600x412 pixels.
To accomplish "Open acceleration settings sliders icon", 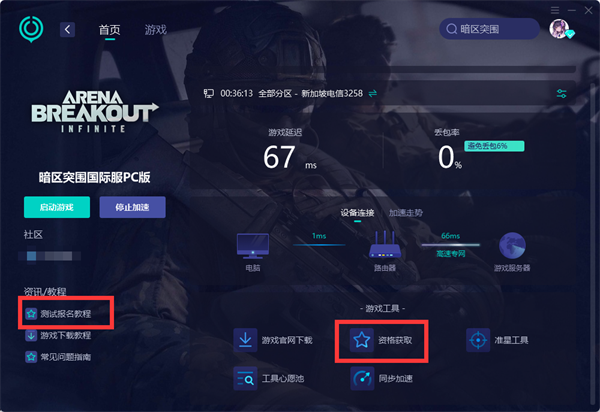I will [561, 93].
